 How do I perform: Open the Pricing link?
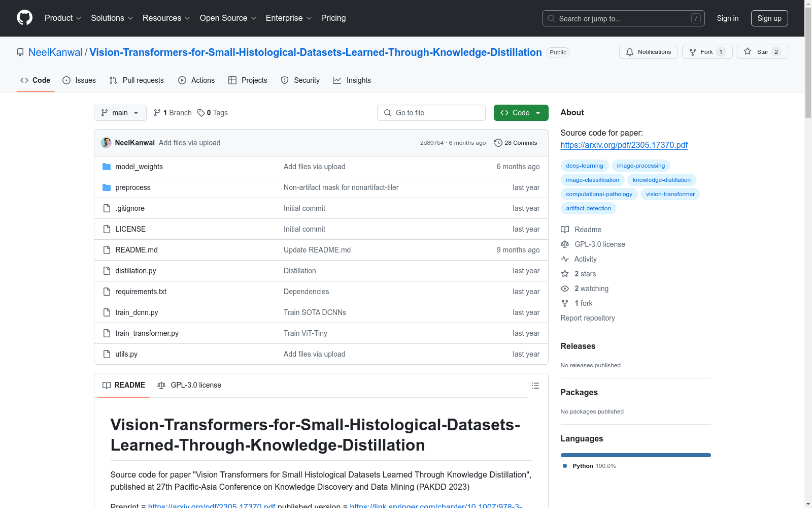(333, 18)
